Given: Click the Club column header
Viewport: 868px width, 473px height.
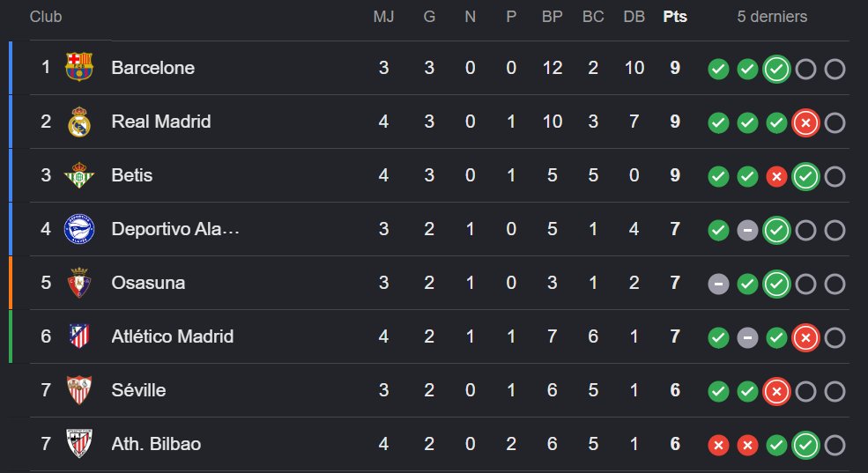Looking at the screenshot, I should click(46, 17).
